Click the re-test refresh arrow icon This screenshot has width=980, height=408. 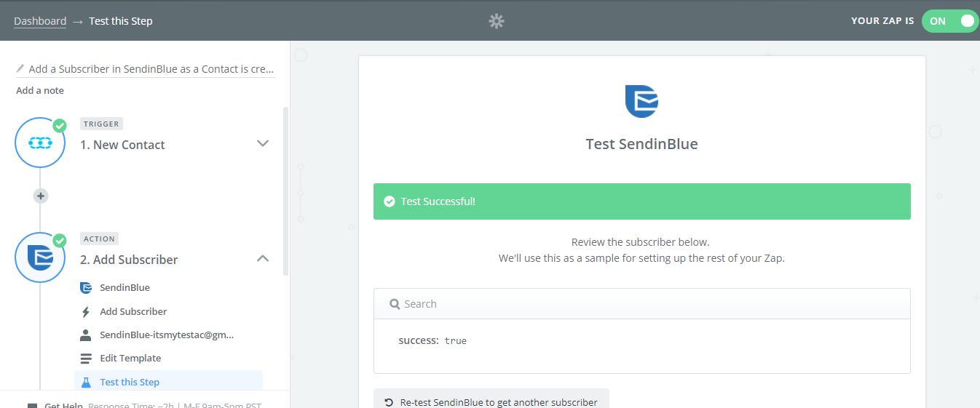[389, 402]
